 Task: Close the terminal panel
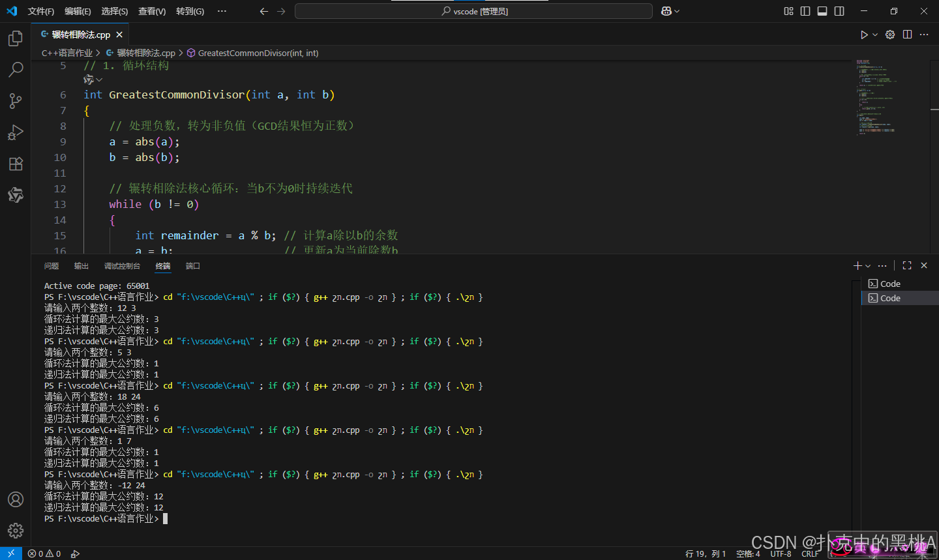click(924, 265)
